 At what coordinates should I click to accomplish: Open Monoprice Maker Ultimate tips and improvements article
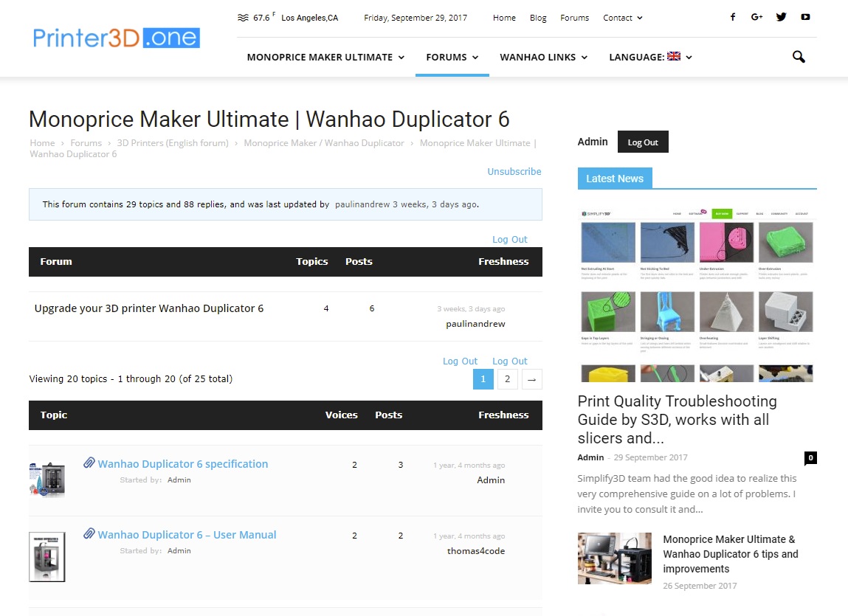731,554
